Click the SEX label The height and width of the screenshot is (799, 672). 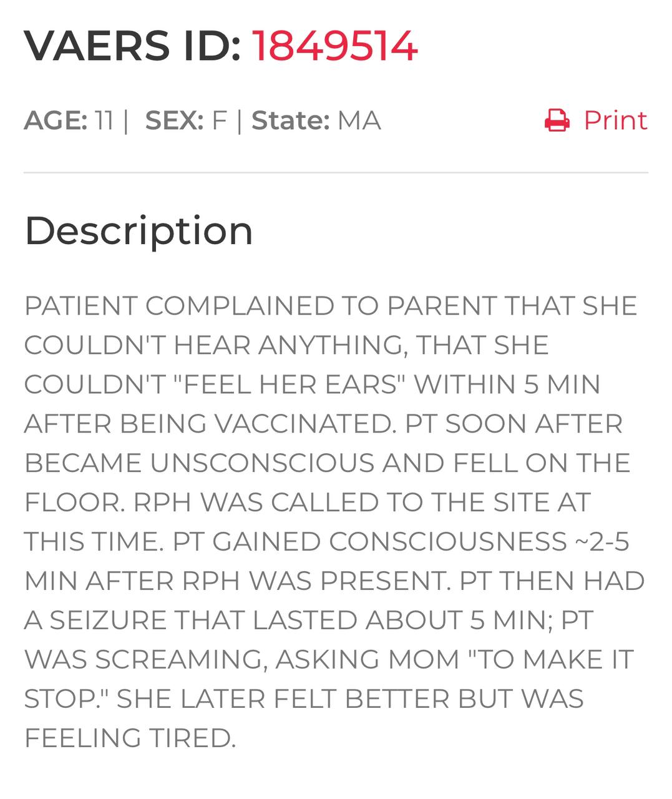[x=174, y=120]
